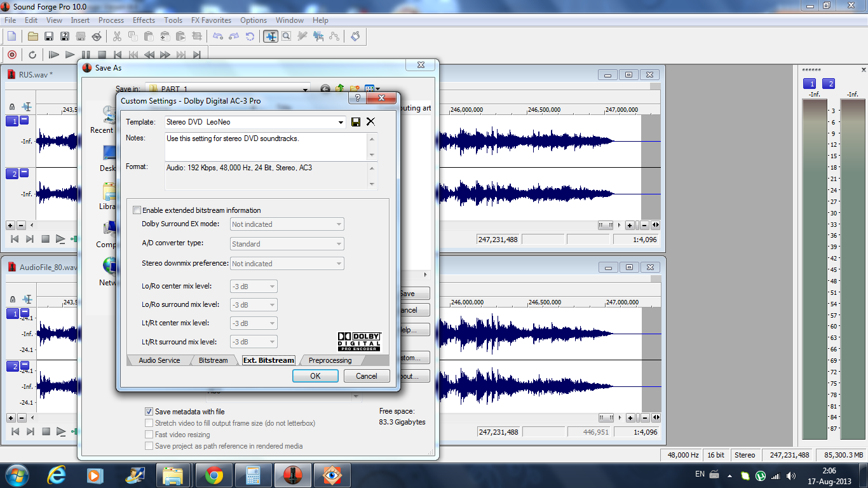Image resolution: width=868 pixels, height=488 pixels.
Task: Click Cancel in Custom Settings dialog
Action: click(x=367, y=376)
